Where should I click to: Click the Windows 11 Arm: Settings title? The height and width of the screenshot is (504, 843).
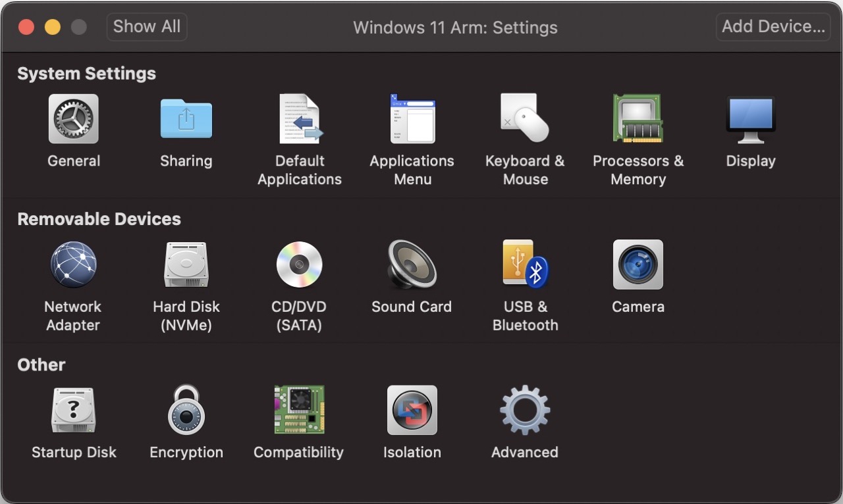pyautogui.click(x=455, y=28)
